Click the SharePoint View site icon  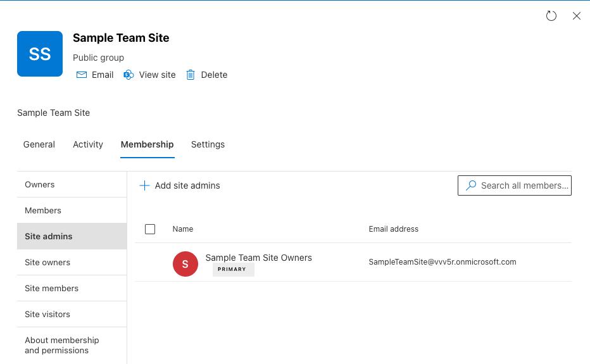pos(129,75)
